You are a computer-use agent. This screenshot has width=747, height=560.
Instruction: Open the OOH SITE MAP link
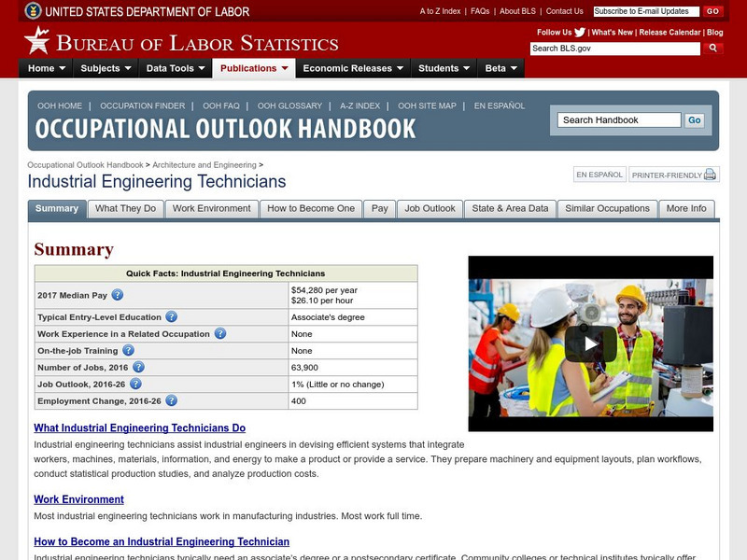427,105
